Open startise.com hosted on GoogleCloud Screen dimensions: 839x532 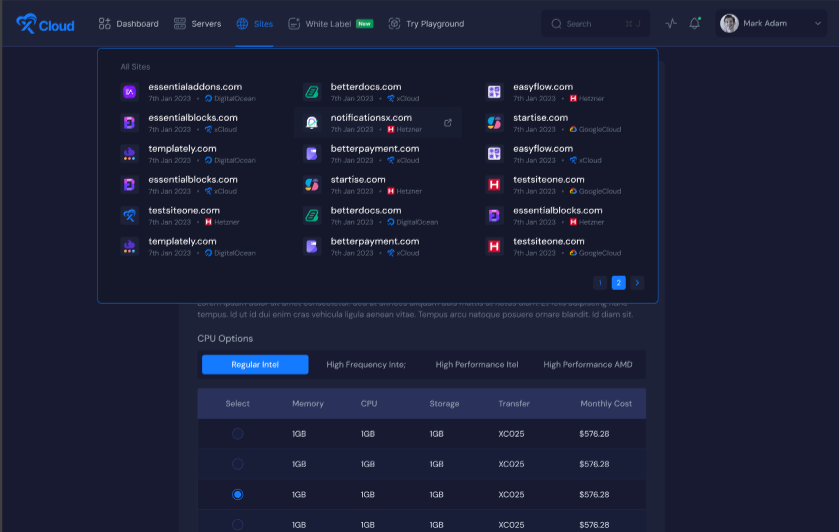click(540, 118)
